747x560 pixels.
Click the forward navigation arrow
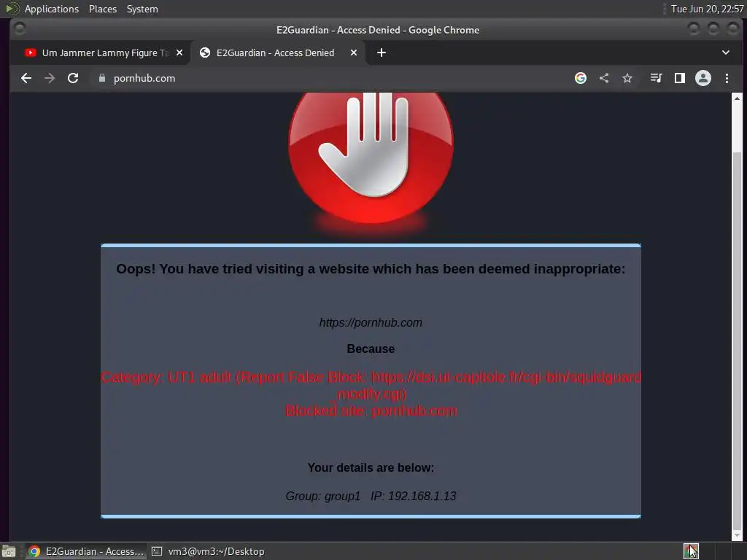[50, 78]
